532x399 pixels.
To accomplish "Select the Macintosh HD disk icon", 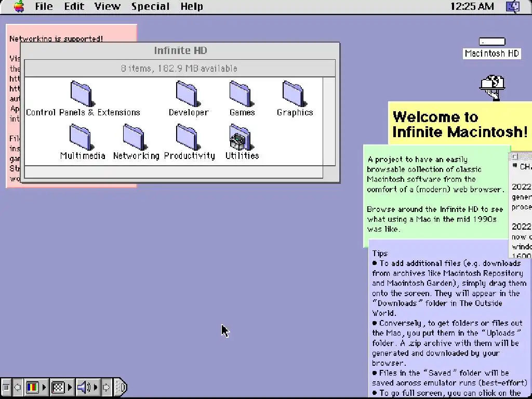I will 492,42.
